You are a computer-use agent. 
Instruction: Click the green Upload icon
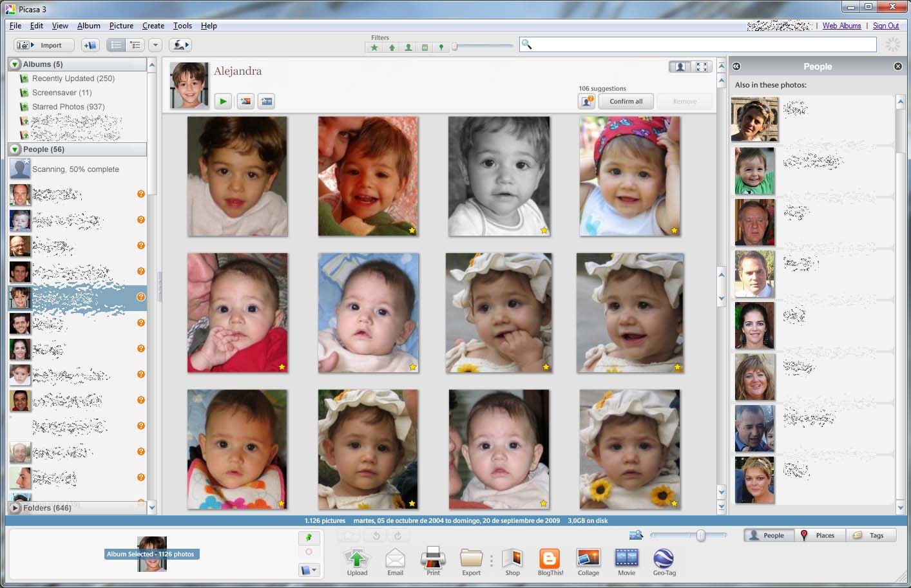(x=357, y=560)
